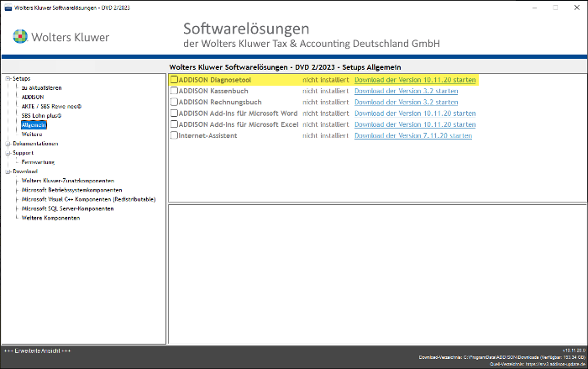Start Kassenbuch version 3.2 download link

(406, 91)
